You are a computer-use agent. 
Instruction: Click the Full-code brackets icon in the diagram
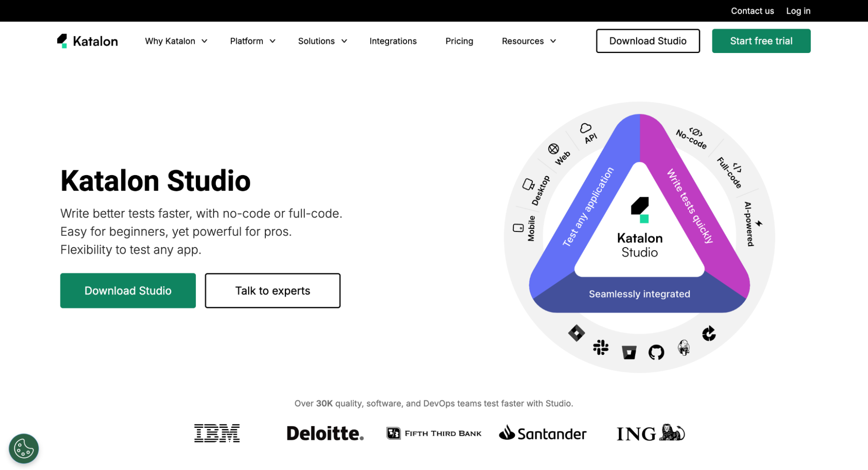click(x=737, y=167)
